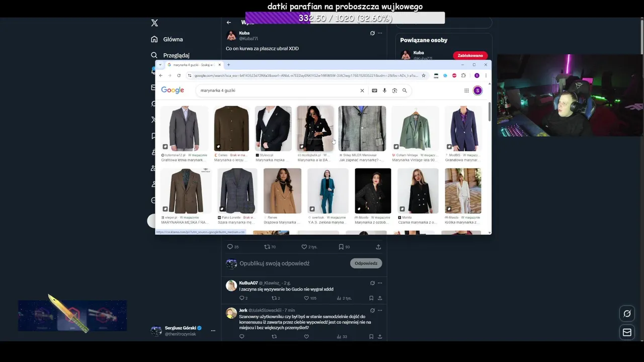Click the donation goal progress bar
Image resolution: width=644 pixels, height=362 pixels.
coord(345,18)
